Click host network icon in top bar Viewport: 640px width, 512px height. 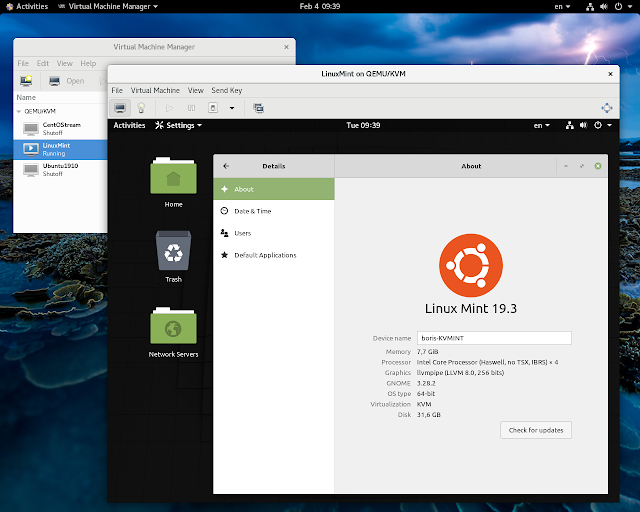(x=590, y=6)
